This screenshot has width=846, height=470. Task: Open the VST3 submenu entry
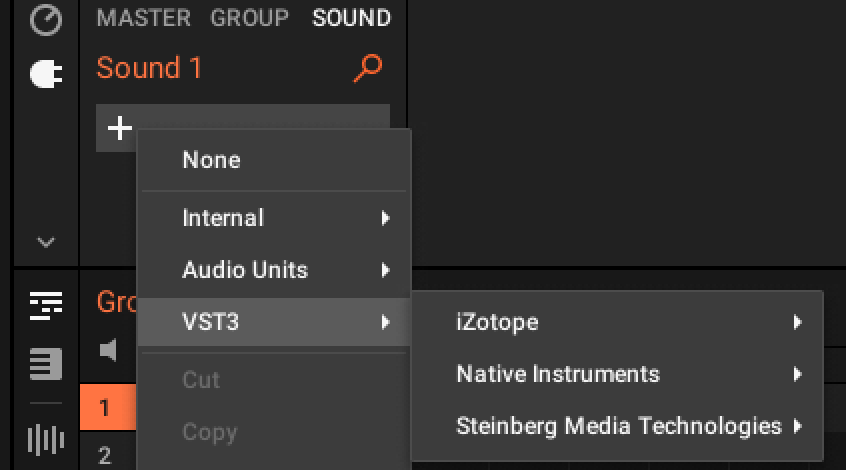(274, 322)
